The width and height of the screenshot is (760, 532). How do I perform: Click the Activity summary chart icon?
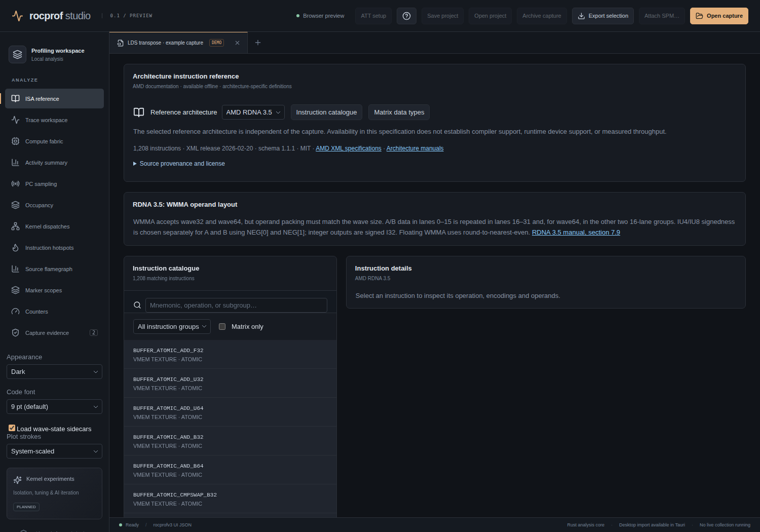tap(16, 163)
